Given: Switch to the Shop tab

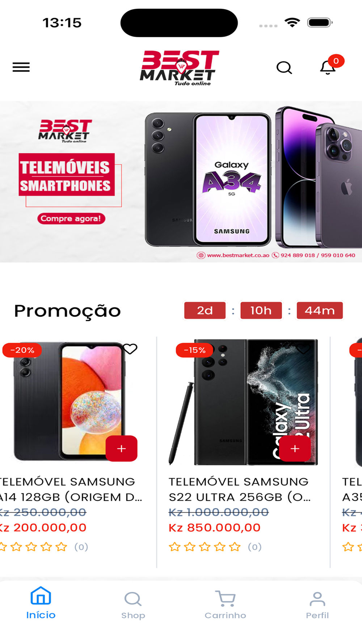Looking at the screenshot, I should click(133, 606).
